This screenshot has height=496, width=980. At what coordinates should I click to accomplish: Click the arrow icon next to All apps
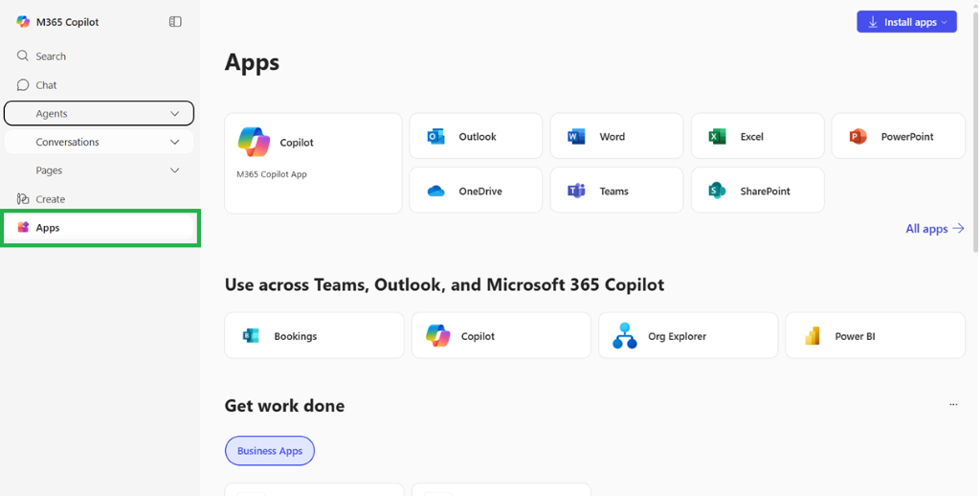[958, 228]
